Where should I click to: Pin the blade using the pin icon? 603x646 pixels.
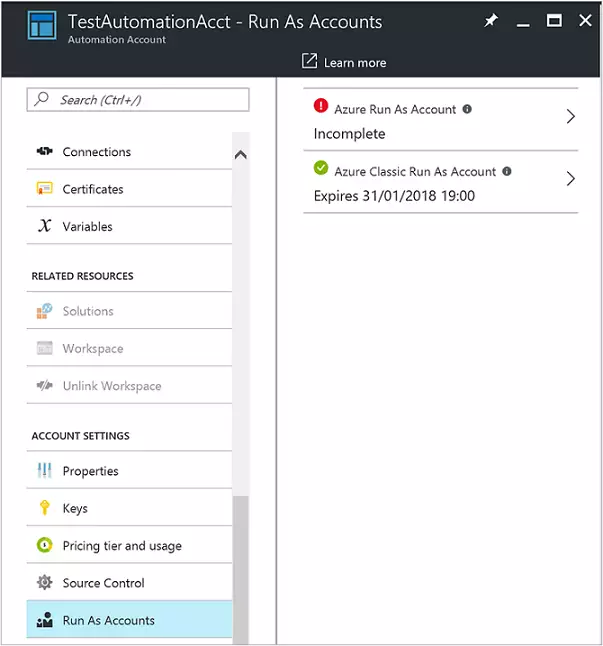pos(491,21)
